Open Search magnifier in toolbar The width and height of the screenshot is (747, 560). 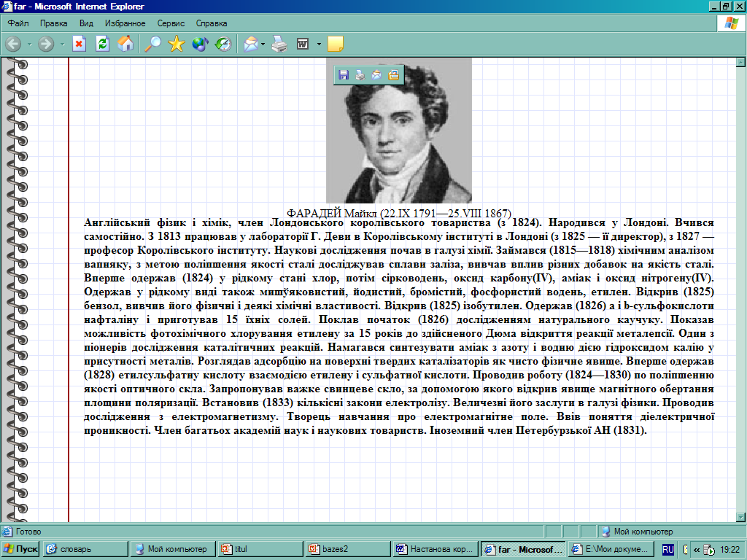coord(153,44)
